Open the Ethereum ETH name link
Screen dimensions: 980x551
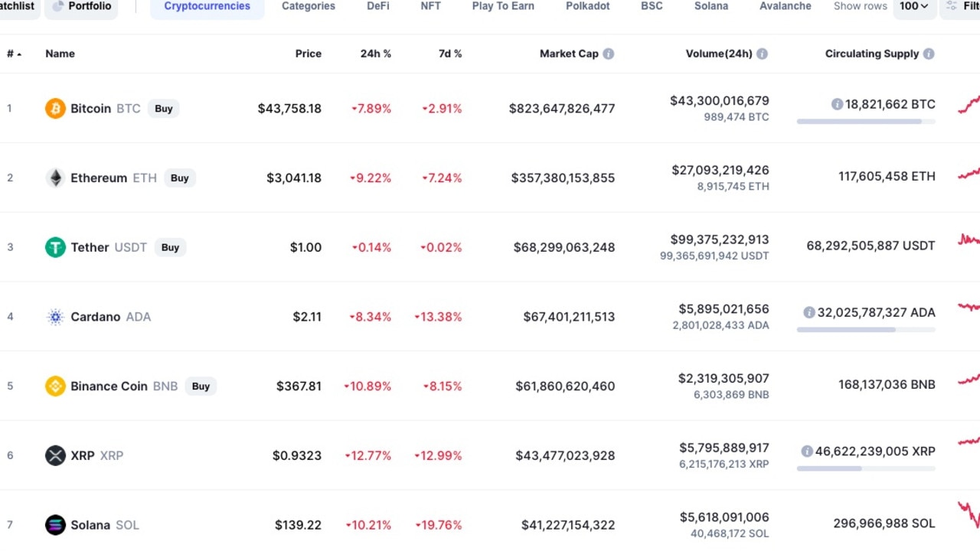tap(113, 178)
